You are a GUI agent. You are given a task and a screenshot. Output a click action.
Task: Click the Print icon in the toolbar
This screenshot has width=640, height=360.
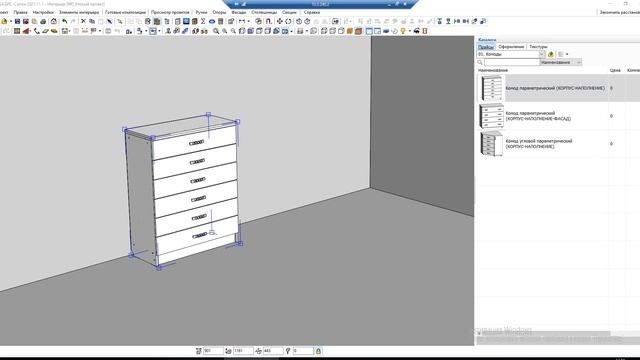pos(43,21)
